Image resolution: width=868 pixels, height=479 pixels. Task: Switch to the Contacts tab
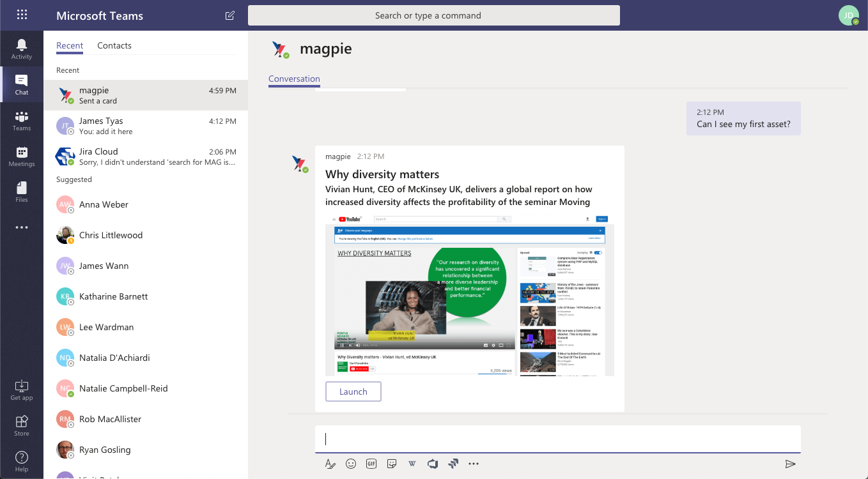(x=114, y=45)
